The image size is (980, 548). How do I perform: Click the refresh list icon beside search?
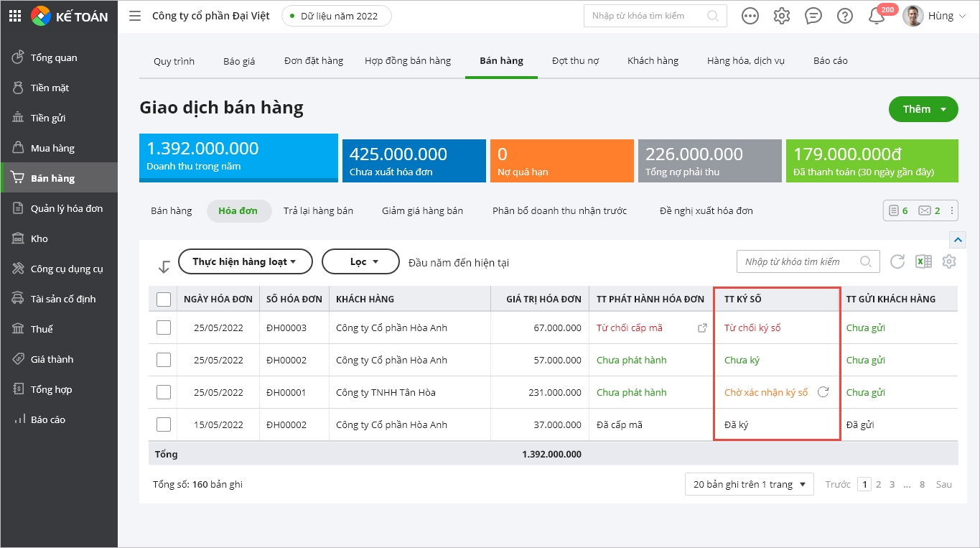click(897, 261)
